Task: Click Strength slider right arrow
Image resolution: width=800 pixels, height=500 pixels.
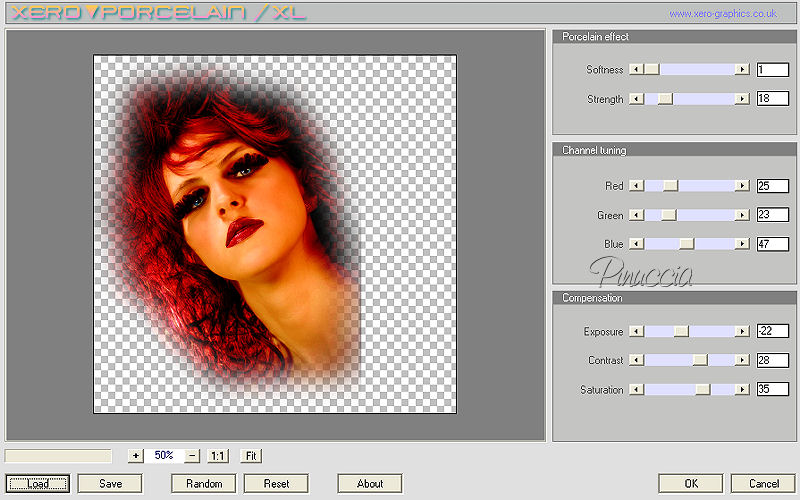Action: point(742,98)
